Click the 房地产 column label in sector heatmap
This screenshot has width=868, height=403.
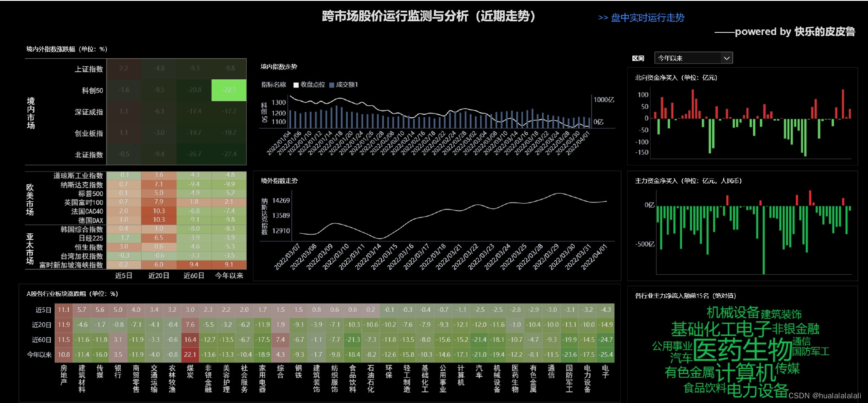click(64, 375)
